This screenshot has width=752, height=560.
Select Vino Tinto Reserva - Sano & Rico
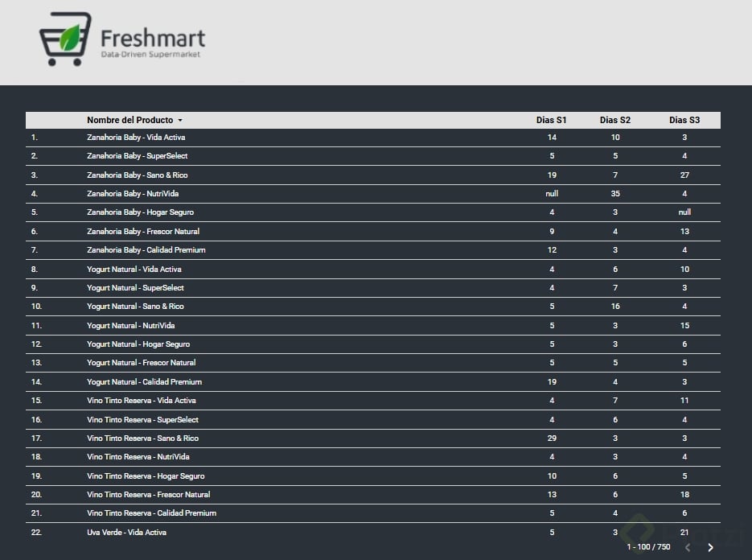click(x=142, y=439)
